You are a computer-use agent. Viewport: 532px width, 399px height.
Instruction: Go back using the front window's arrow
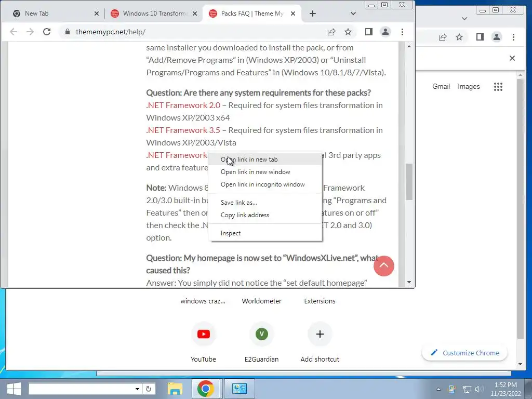point(14,32)
